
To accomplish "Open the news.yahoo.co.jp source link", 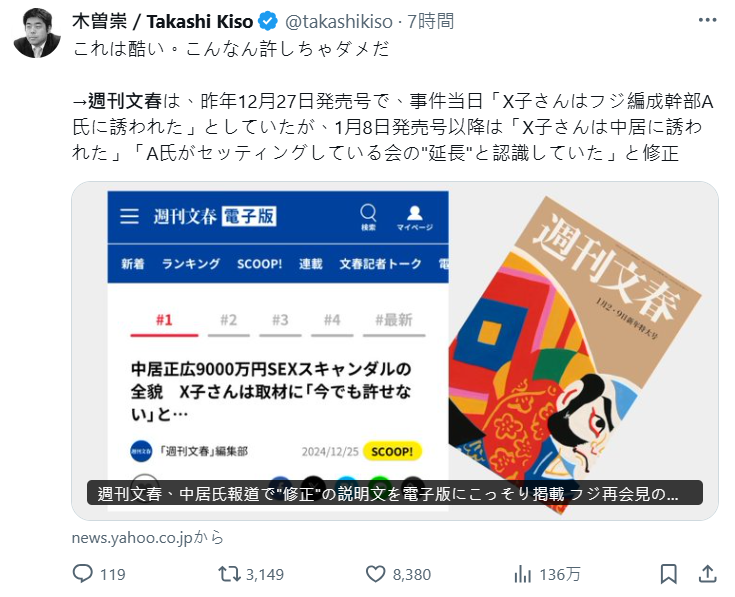I will tap(148, 537).
